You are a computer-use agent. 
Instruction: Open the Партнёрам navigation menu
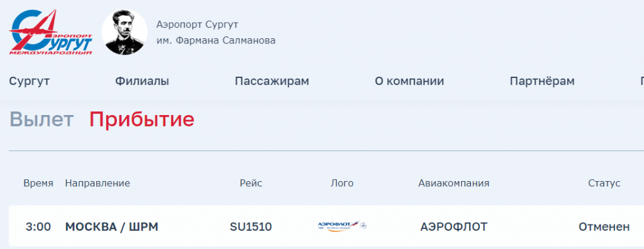tap(542, 81)
